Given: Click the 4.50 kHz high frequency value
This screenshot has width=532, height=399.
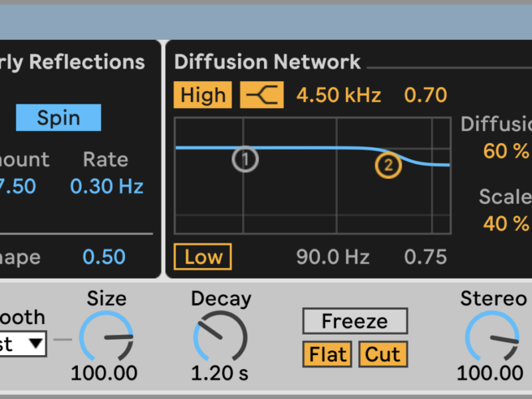Looking at the screenshot, I should 338,95.
